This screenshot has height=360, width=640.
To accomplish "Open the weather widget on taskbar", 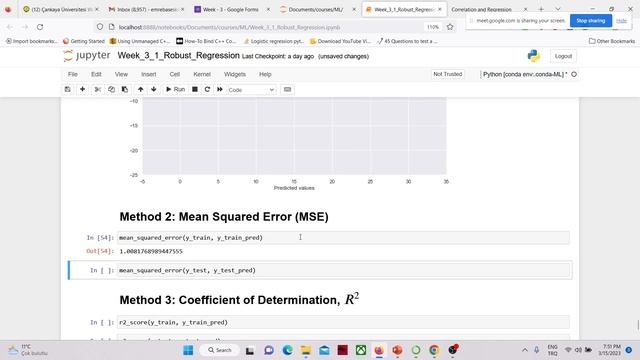I will [x=28, y=350].
